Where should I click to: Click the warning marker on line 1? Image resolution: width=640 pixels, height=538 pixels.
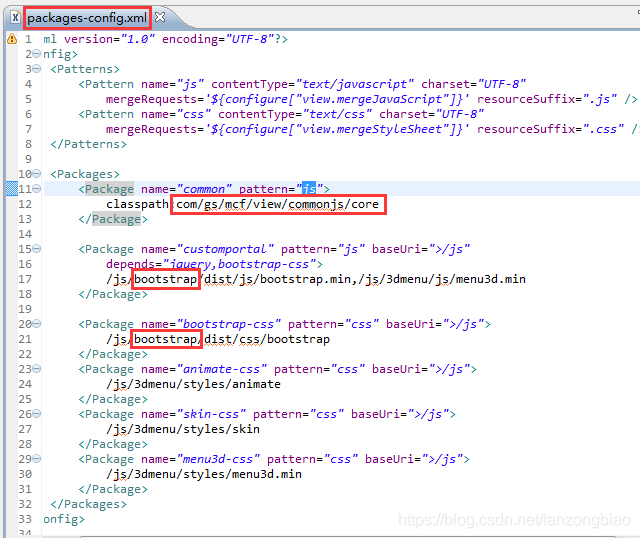point(12,39)
